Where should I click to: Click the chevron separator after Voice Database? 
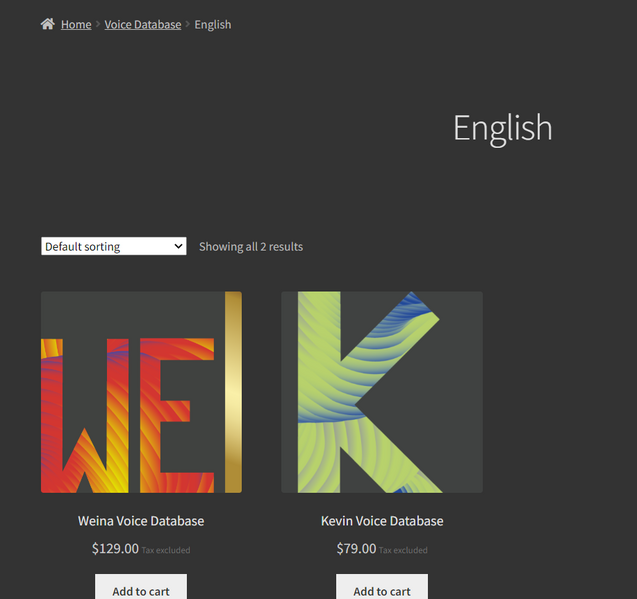pyautogui.click(x=188, y=24)
